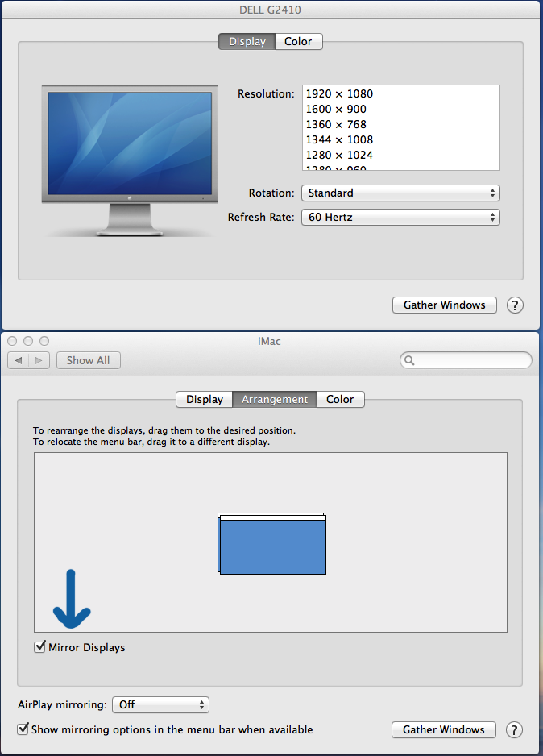The height and width of the screenshot is (756, 543).
Task: Toggle Show mirroring options in menu bar
Action: point(23,729)
